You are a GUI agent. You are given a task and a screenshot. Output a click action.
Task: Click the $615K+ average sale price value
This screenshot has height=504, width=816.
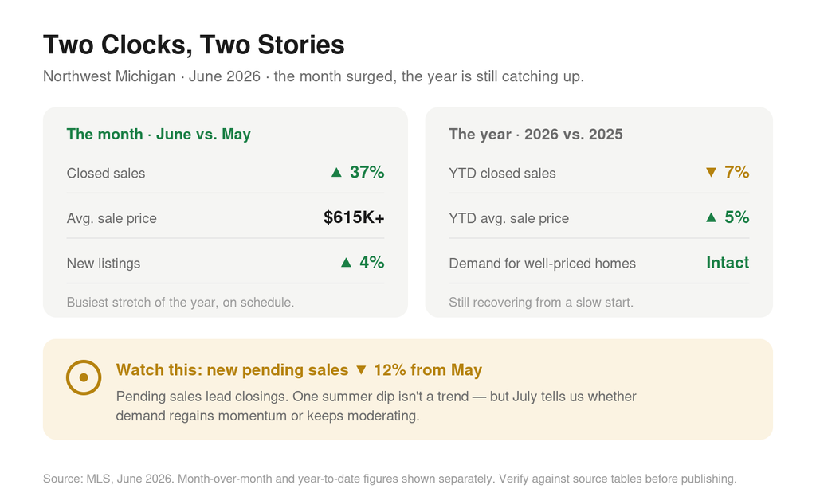[354, 217]
